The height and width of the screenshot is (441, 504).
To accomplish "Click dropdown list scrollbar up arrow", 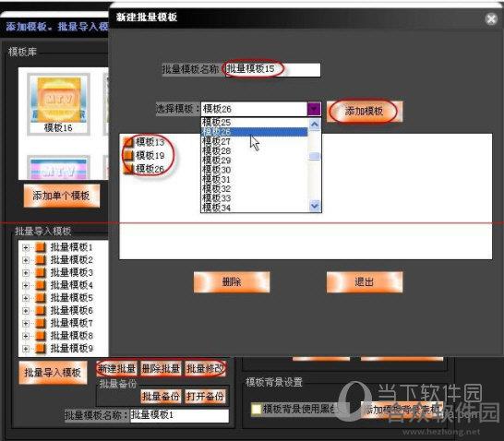I will (315, 124).
